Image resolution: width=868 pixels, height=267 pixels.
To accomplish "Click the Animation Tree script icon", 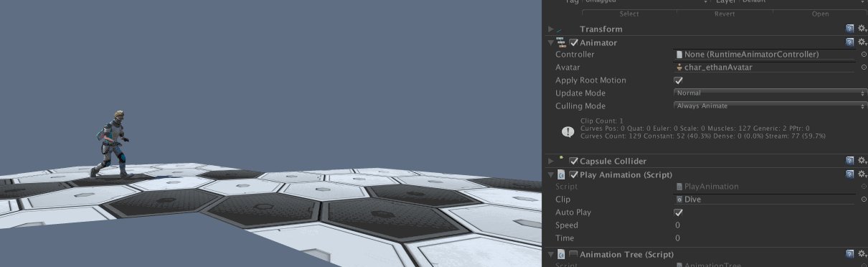I will tap(561, 254).
